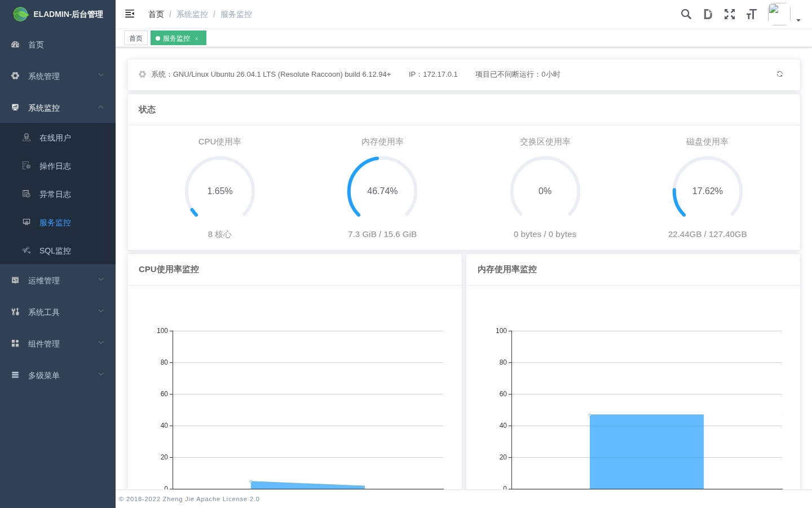Click the 组件管理 grid icon
Screen dimensions: 812x508
point(15,343)
